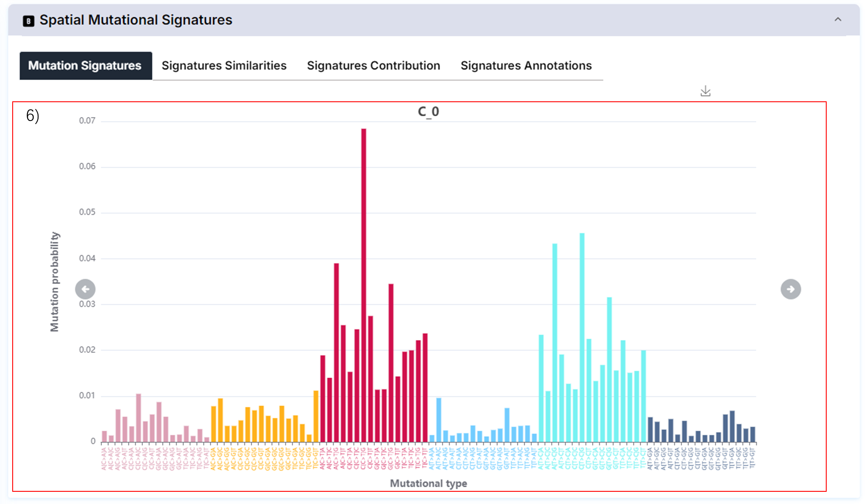The height and width of the screenshot is (504, 866).
Task: Click the red G[C>T]G bar
Action: coord(391,362)
